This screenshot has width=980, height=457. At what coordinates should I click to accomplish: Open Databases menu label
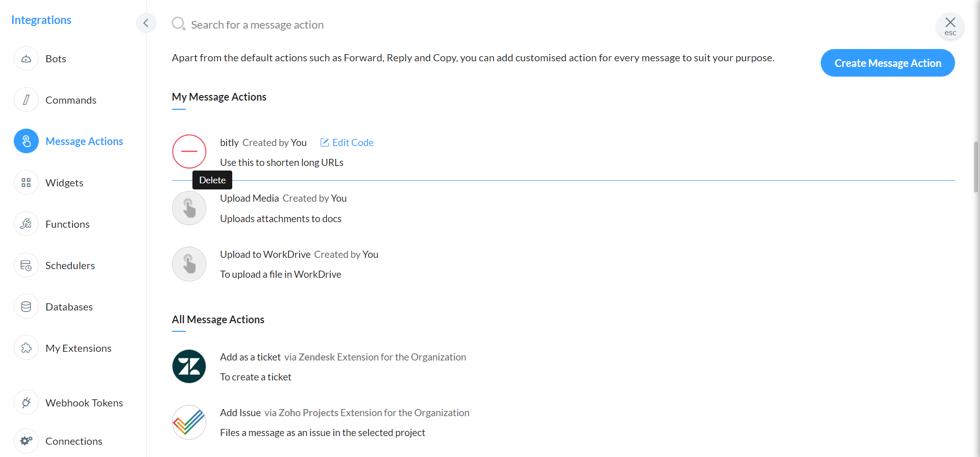(69, 307)
